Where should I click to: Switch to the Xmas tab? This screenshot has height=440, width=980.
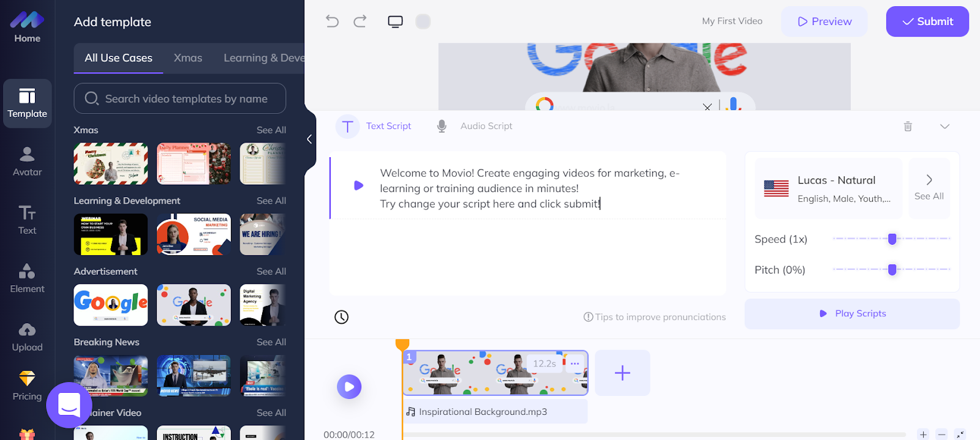pyautogui.click(x=188, y=58)
